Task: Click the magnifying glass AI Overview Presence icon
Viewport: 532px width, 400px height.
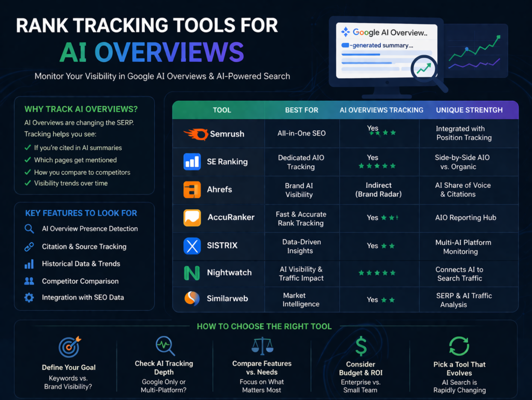Action: coord(30,228)
